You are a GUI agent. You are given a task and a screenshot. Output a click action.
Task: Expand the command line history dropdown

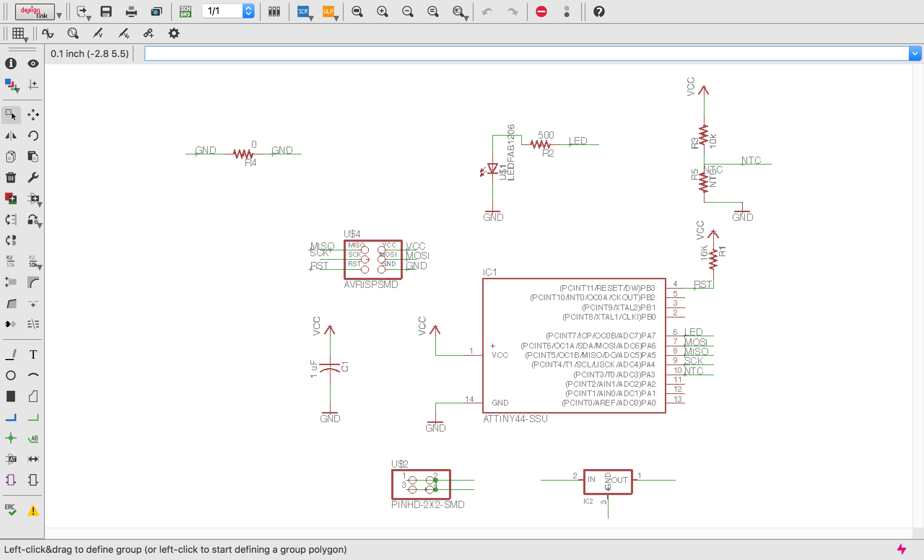point(915,54)
